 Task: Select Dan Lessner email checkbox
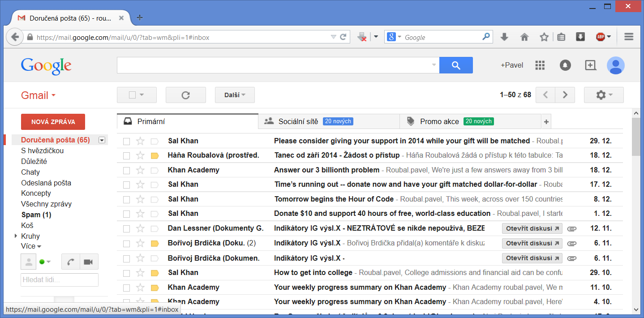point(127,228)
